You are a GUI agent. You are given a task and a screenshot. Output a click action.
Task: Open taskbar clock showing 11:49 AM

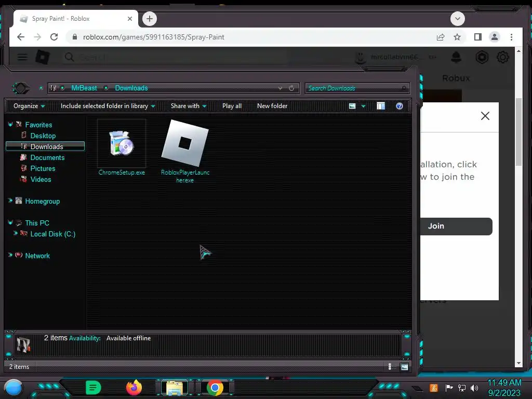click(504, 388)
